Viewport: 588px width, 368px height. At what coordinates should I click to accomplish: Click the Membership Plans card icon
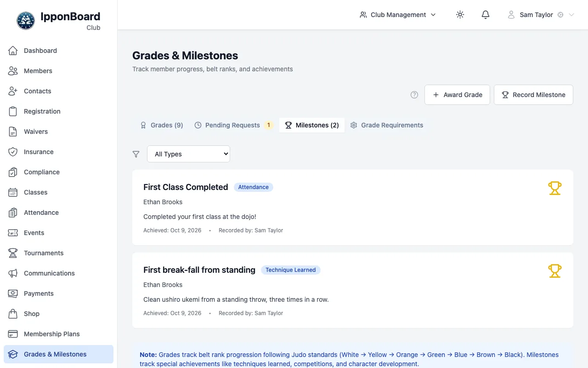pos(13,334)
